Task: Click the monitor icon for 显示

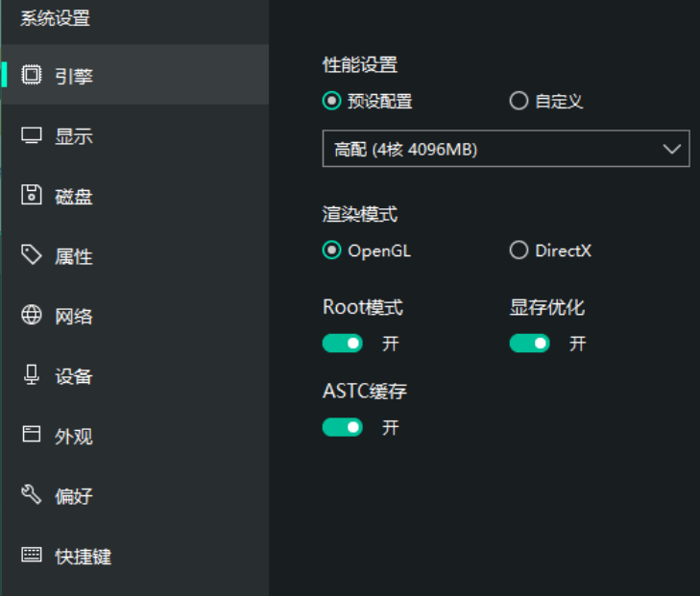Action: pos(32,135)
